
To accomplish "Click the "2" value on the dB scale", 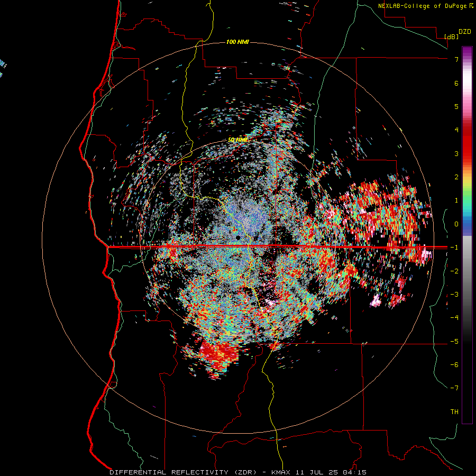I will click(x=456, y=177).
